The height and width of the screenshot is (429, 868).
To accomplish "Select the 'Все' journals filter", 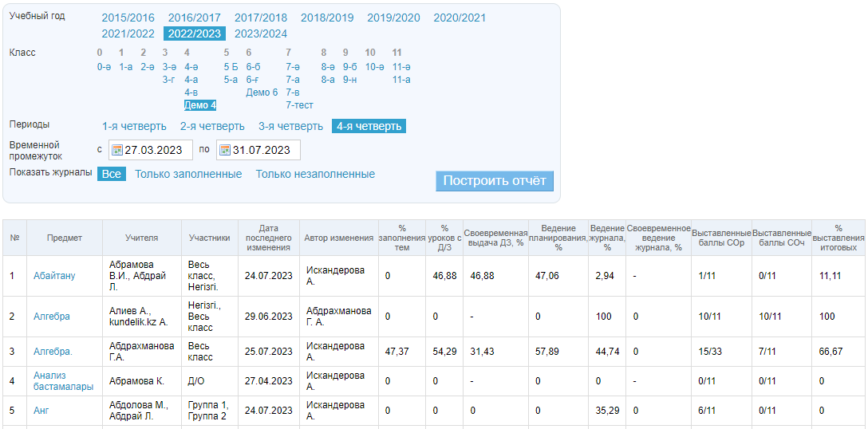I will click(112, 174).
